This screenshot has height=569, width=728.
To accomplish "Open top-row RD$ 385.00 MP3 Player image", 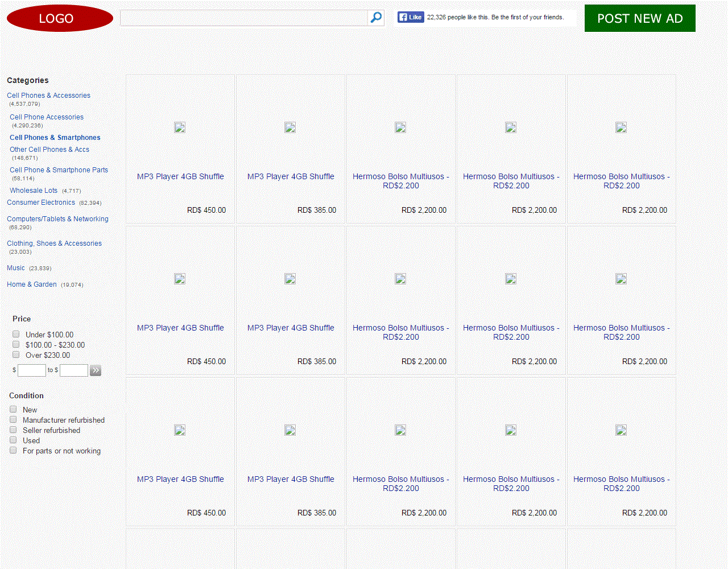I will point(290,127).
